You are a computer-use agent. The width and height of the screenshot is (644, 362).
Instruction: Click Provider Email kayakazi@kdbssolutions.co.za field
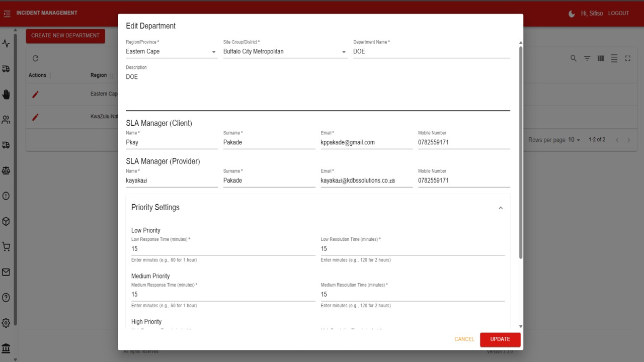click(x=367, y=180)
